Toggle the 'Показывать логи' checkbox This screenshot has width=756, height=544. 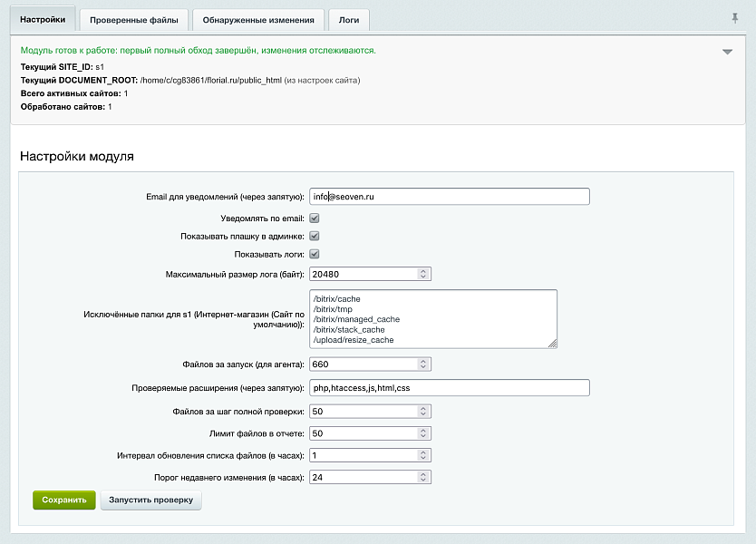tap(313, 253)
